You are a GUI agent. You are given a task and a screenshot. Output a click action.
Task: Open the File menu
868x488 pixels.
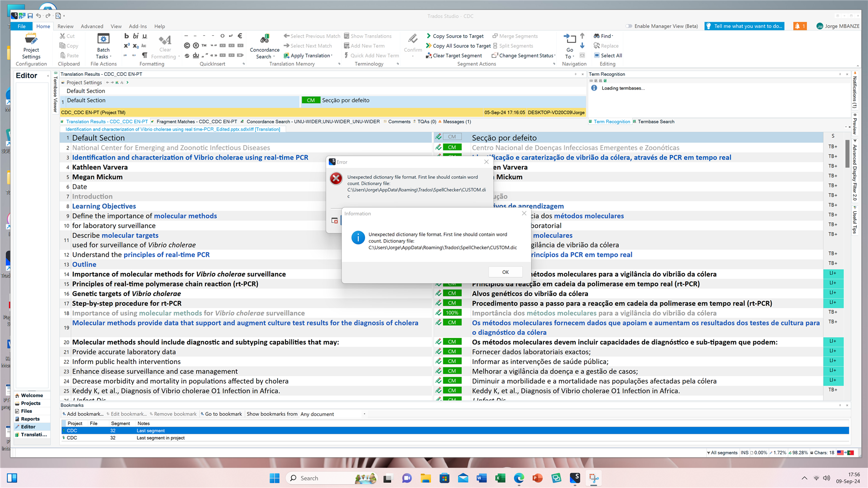22,26
